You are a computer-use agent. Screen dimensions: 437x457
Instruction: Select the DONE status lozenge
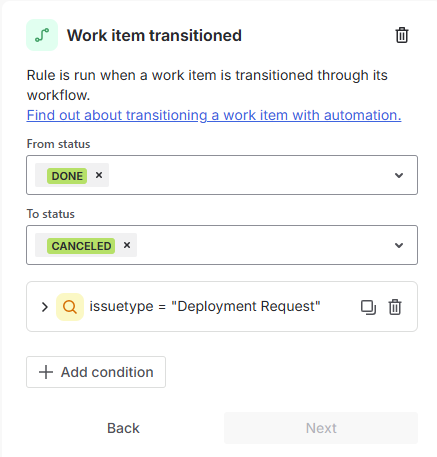coord(67,176)
